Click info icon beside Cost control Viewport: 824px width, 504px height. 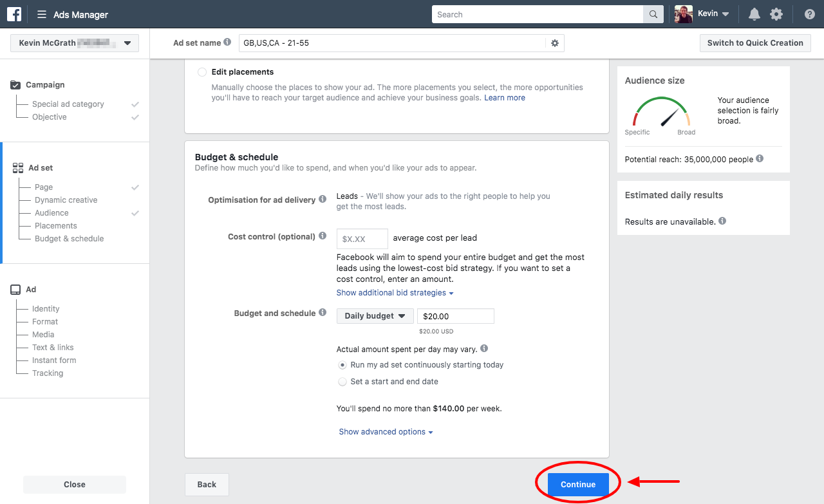click(x=323, y=236)
